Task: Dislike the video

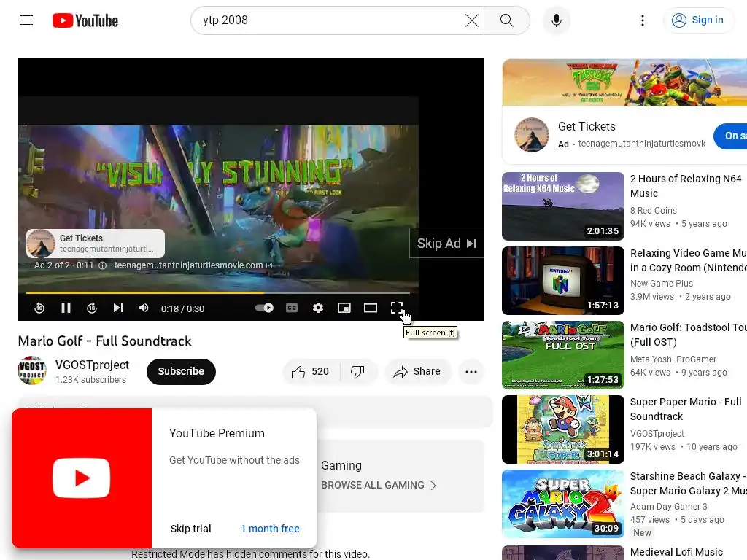Action: point(357,371)
